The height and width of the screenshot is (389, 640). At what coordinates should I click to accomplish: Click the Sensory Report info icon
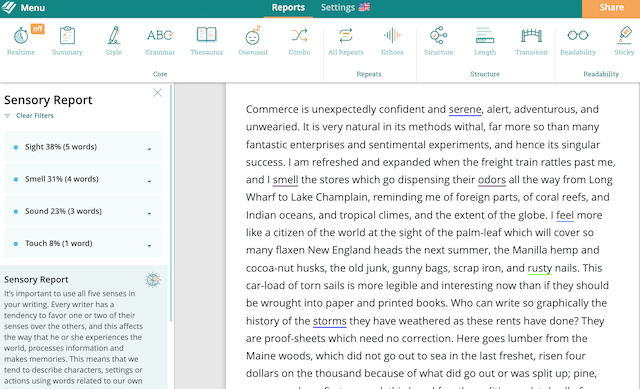(153, 280)
